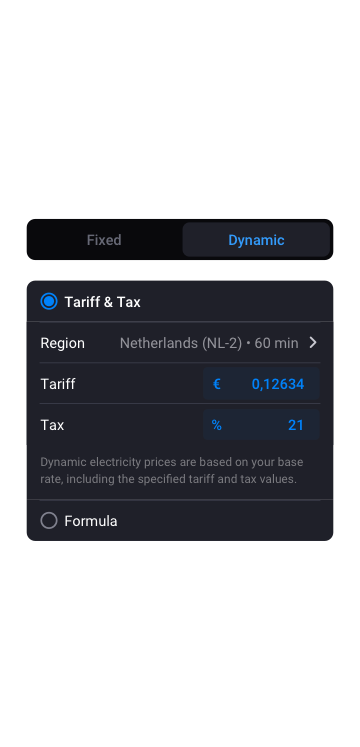Click the Formula option label

[x=91, y=521]
